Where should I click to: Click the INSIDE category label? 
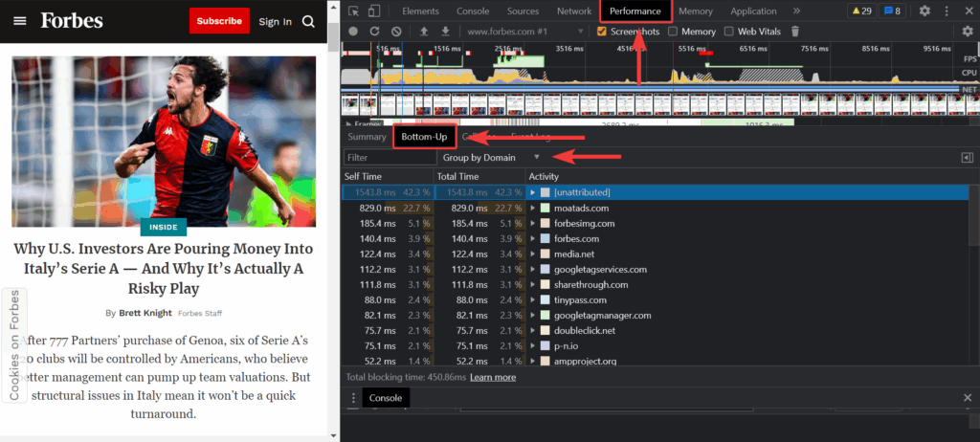(164, 227)
